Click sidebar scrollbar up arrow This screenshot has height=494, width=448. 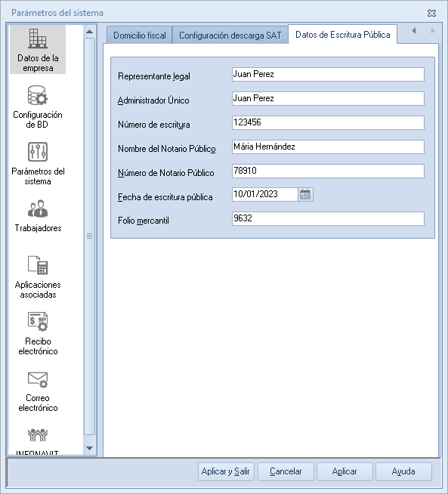click(89, 32)
